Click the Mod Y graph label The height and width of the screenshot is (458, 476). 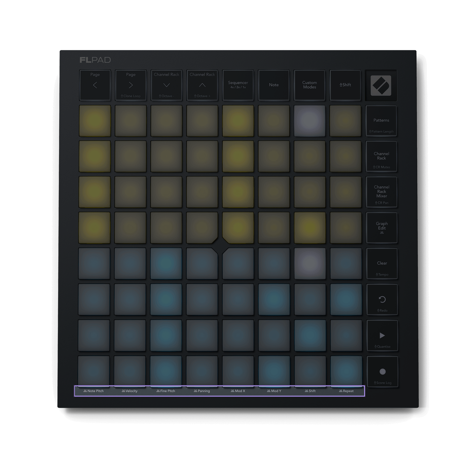click(x=274, y=391)
